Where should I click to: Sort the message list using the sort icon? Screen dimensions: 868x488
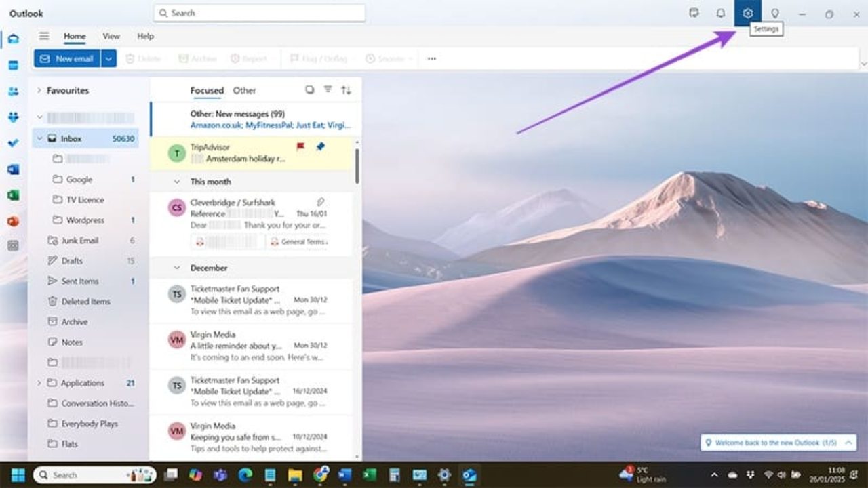coord(345,89)
